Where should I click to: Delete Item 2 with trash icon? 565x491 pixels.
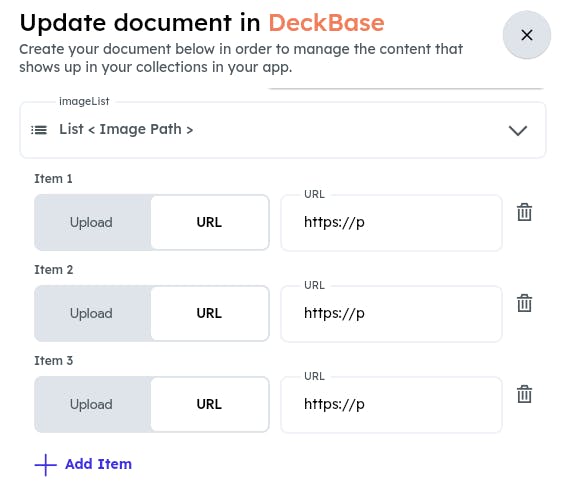click(524, 303)
